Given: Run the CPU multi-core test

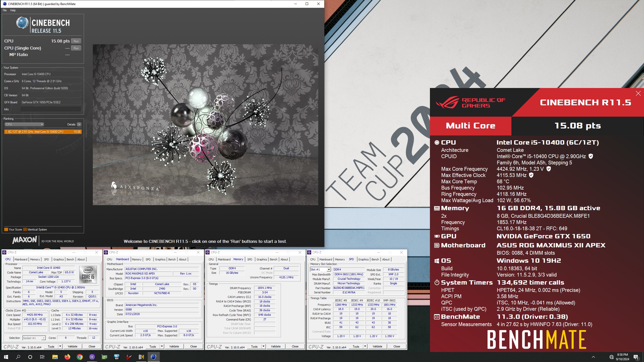Looking at the screenshot, I should [x=76, y=41].
